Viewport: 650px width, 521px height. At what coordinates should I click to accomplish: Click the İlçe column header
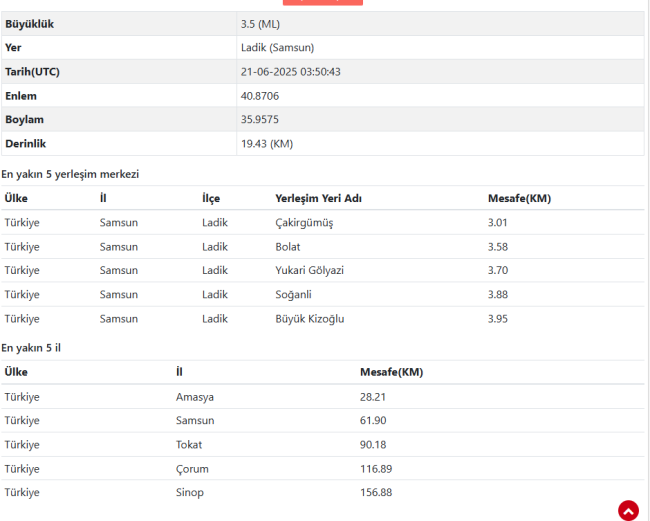(211, 198)
